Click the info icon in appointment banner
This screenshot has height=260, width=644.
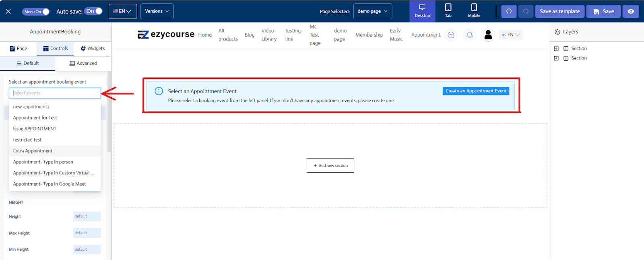tap(159, 91)
